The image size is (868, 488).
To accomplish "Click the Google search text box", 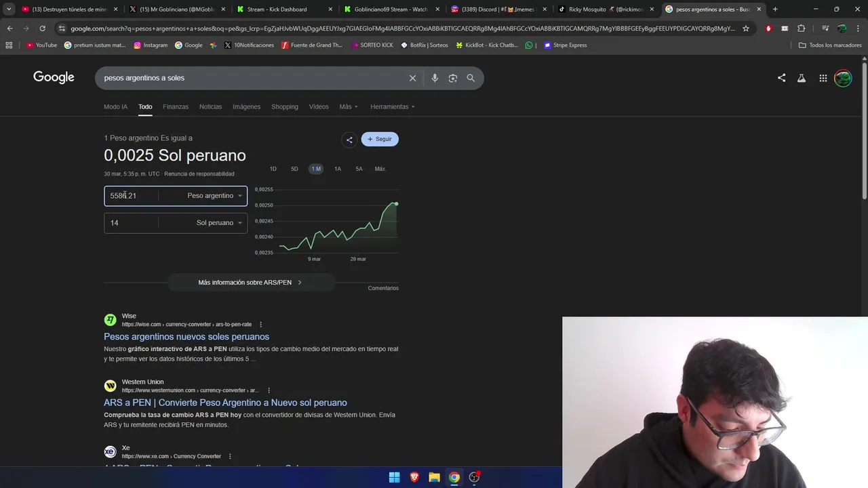I will pos(254,78).
